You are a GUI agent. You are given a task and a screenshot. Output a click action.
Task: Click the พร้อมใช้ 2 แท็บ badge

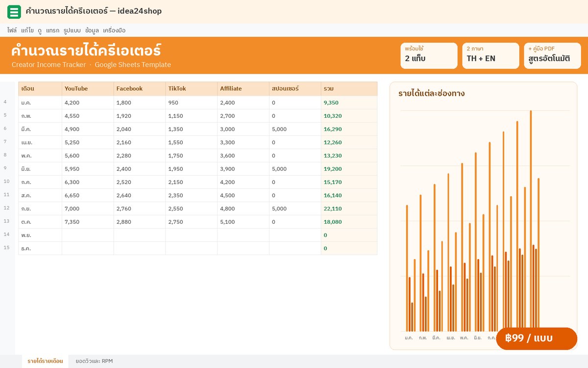429,55
